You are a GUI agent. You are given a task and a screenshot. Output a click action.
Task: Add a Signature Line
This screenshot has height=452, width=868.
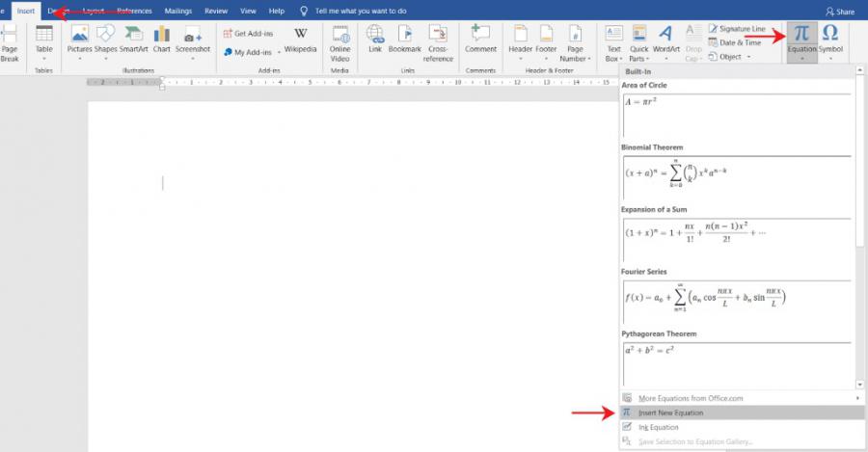tap(737, 29)
